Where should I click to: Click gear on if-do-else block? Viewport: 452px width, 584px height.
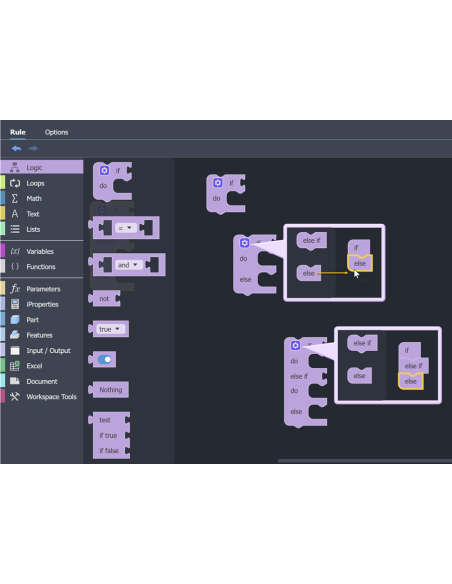[245, 243]
